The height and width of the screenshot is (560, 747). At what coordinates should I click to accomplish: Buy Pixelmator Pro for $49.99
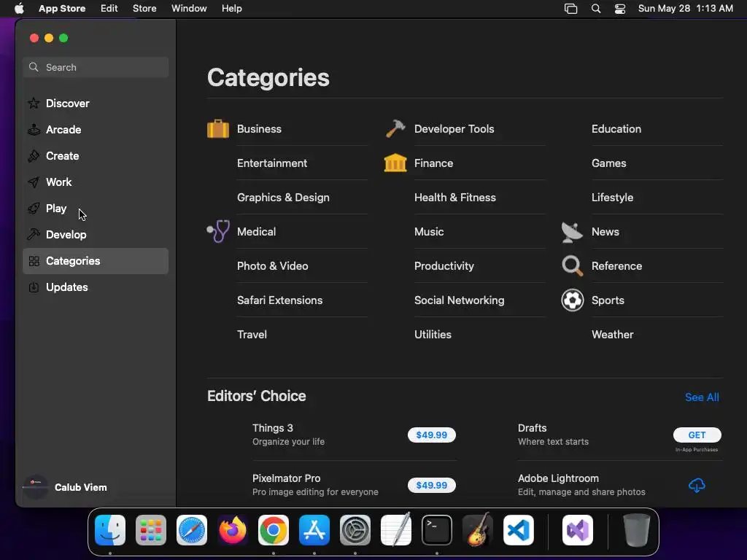pyautogui.click(x=432, y=485)
